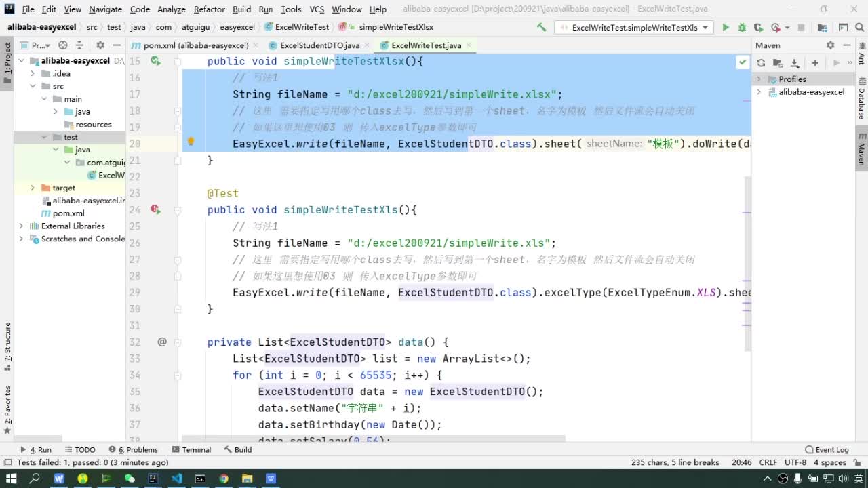
Task: Open the VCS menu
Action: pyautogui.click(x=317, y=9)
